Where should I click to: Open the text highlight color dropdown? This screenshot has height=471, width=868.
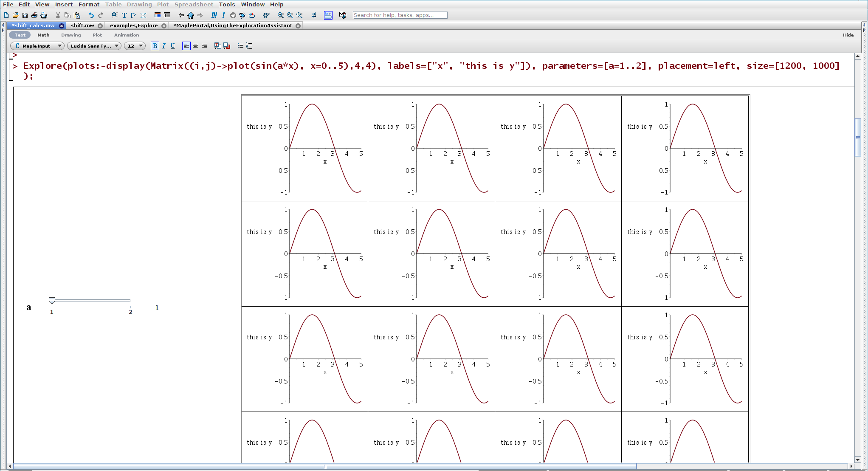[x=227, y=46]
